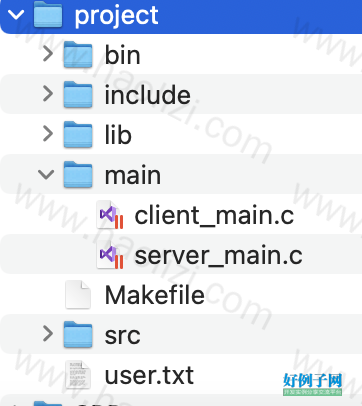Click the user.txt text file icon
The height and width of the screenshot is (406, 362).
(x=78, y=375)
